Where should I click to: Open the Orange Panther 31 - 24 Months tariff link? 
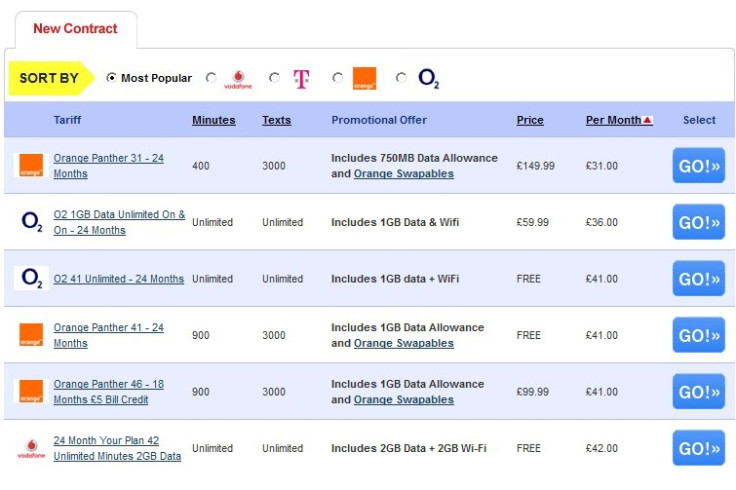[108, 166]
